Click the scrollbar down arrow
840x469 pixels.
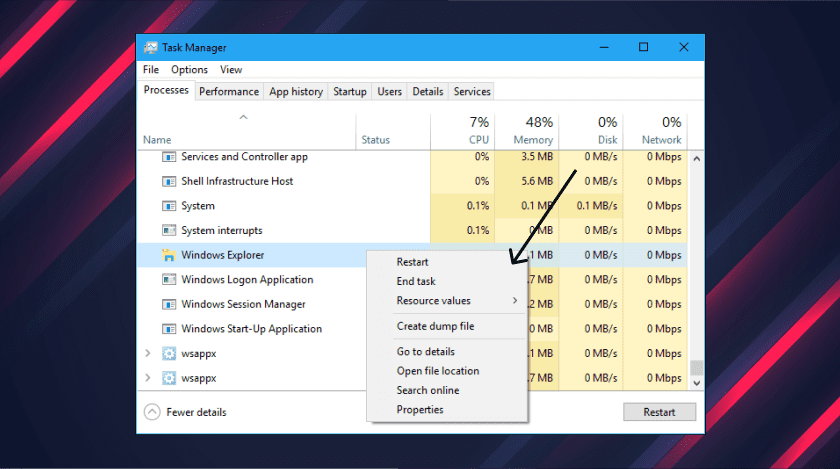(x=696, y=383)
